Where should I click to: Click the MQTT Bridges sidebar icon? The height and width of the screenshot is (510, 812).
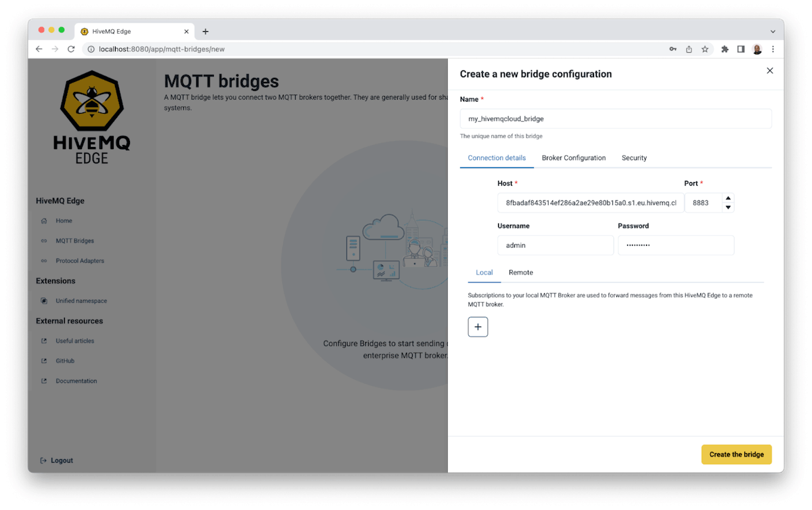44,240
